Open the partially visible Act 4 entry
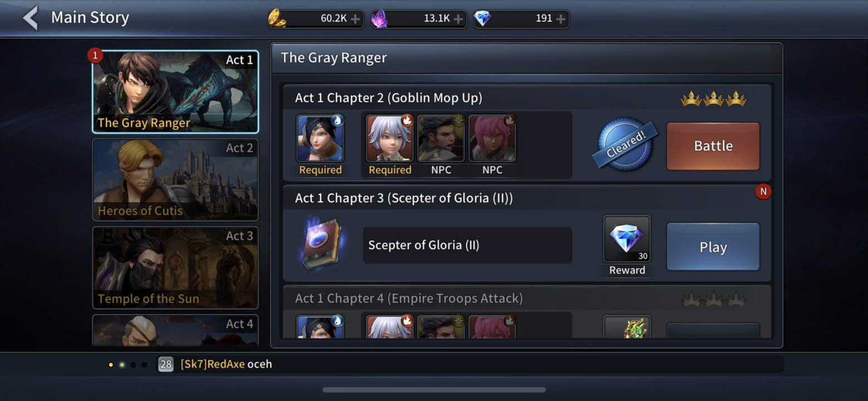 [175, 330]
